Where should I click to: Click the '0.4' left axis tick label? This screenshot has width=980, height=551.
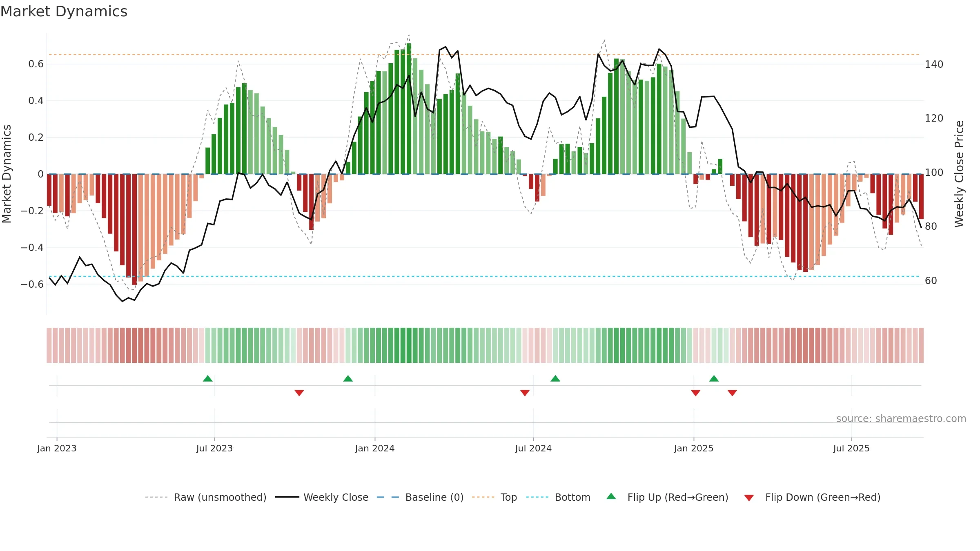pyautogui.click(x=36, y=100)
